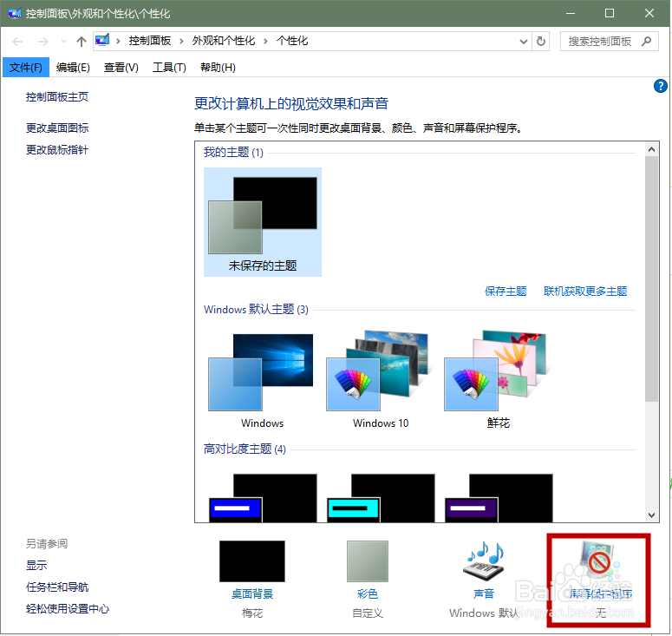Screen dimensions: 672x636
Task: Apply the Windows default theme
Action: tap(262, 378)
